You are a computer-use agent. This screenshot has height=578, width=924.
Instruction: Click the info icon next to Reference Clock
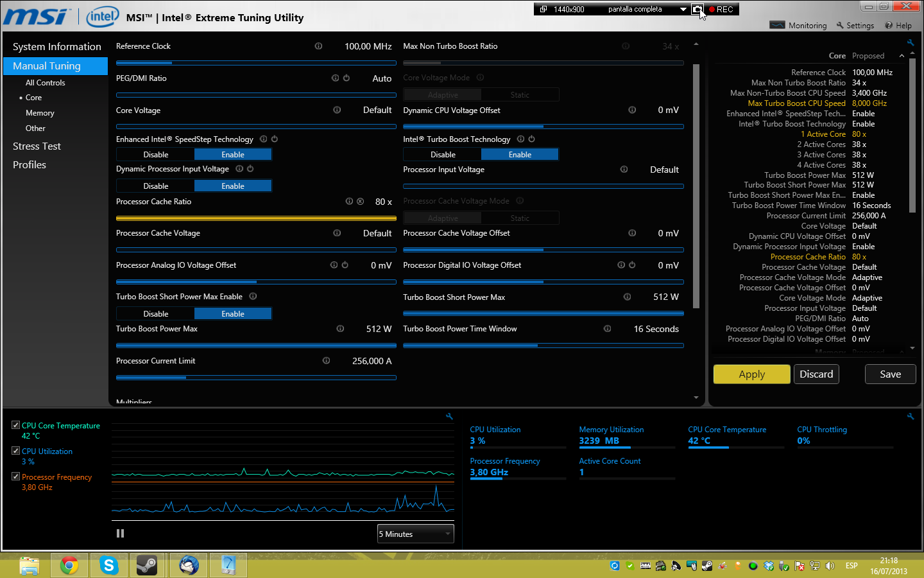pos(318,46)
